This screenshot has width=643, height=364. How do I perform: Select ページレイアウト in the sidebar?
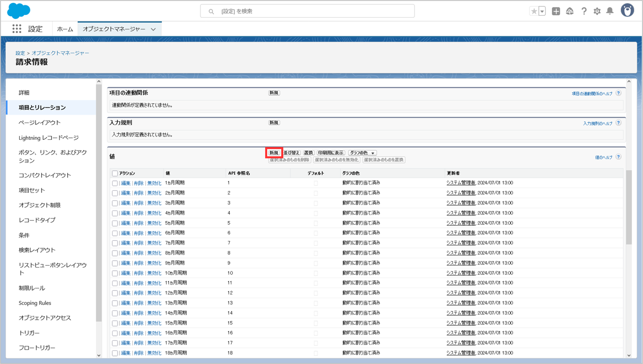(x=40, y=123)
